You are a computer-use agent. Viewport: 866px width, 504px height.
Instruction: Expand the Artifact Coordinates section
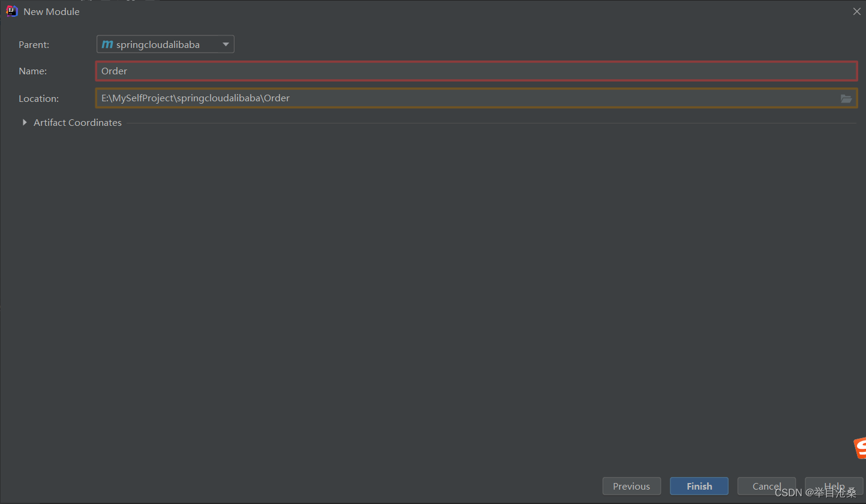point(25,122)
